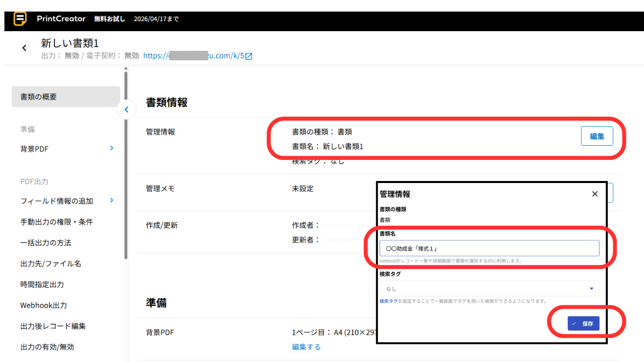This screenshot has height=362, width=644.
Task: Click into the 書類名 text field
Action: (x=489, y=248)
